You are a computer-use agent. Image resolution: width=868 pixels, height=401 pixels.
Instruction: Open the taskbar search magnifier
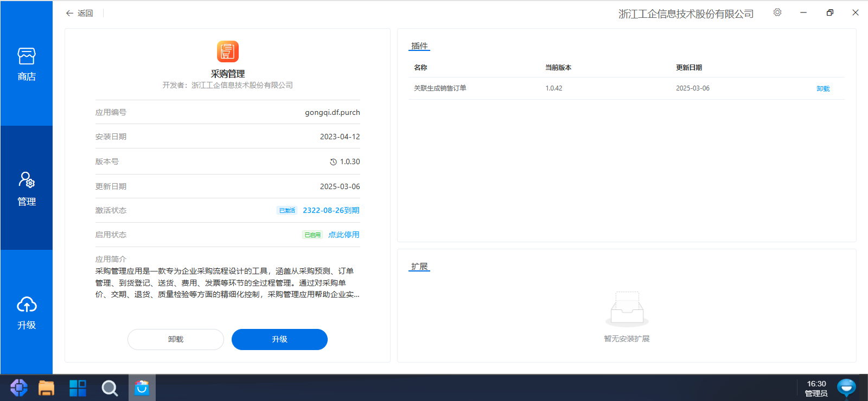[110, 388]
